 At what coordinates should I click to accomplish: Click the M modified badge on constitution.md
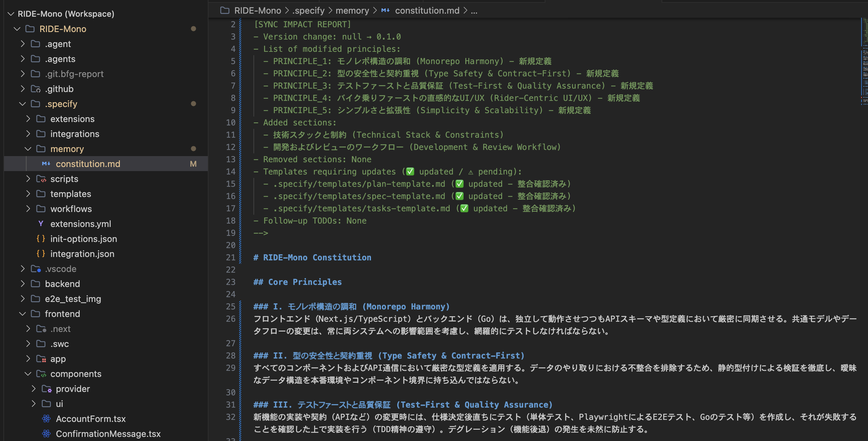tap(193, 164)
